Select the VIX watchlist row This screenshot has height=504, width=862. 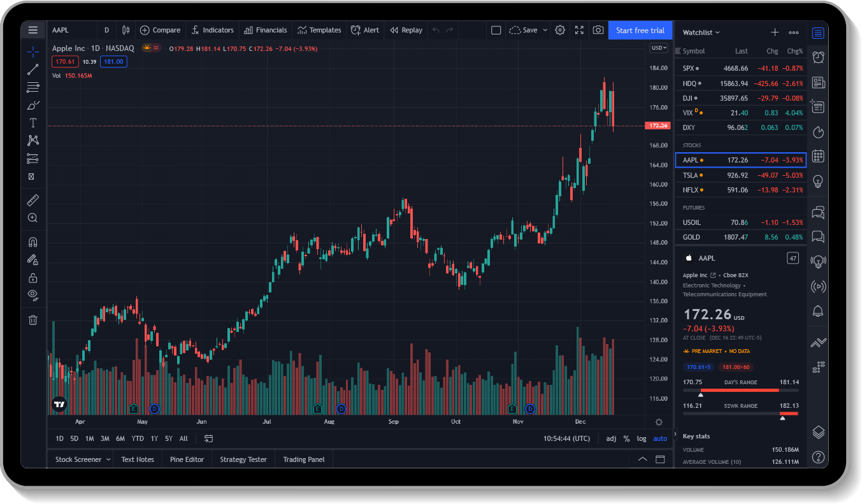[x=741, y=113]
